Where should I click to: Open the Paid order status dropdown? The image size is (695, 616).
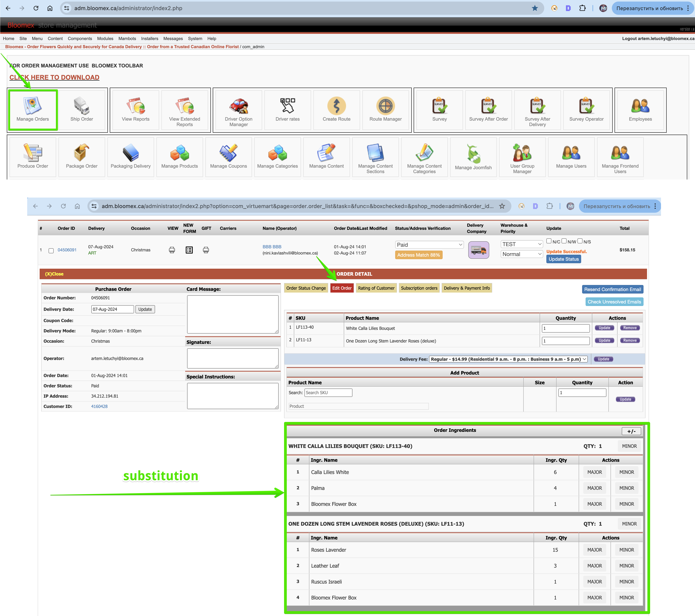429,245
